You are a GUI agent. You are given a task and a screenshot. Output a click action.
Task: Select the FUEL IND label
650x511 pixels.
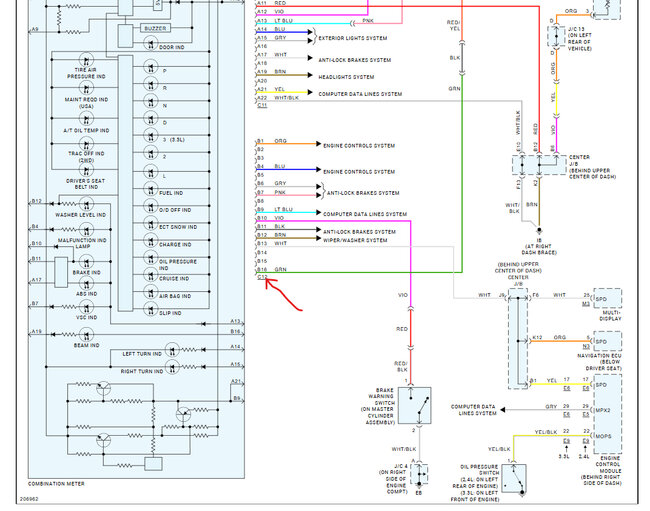[x=171, y=193]
